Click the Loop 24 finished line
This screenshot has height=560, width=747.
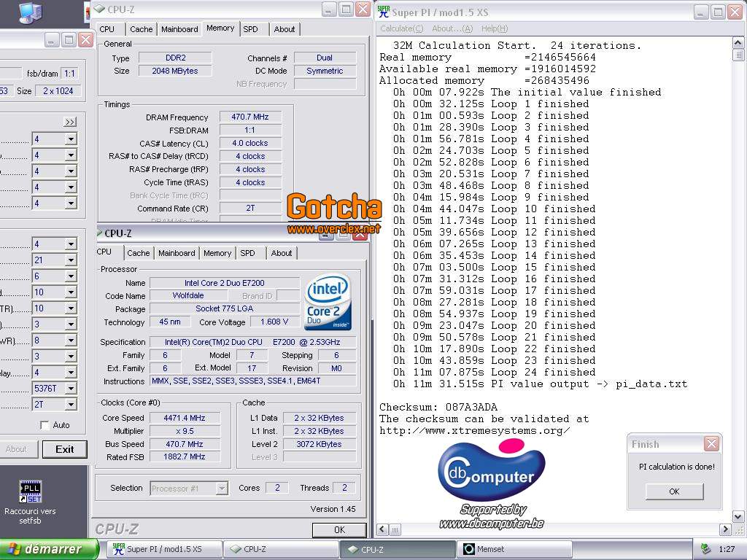coord(495,373)
